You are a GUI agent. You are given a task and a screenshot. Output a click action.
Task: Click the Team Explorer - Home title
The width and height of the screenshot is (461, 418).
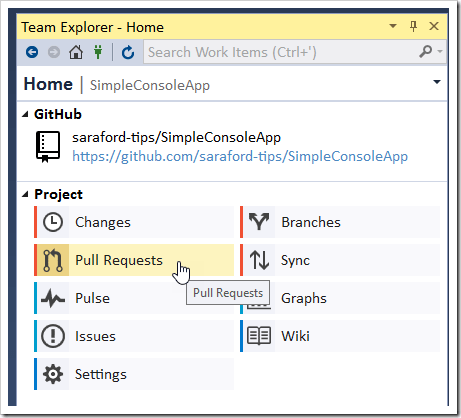tap(93, 27)
